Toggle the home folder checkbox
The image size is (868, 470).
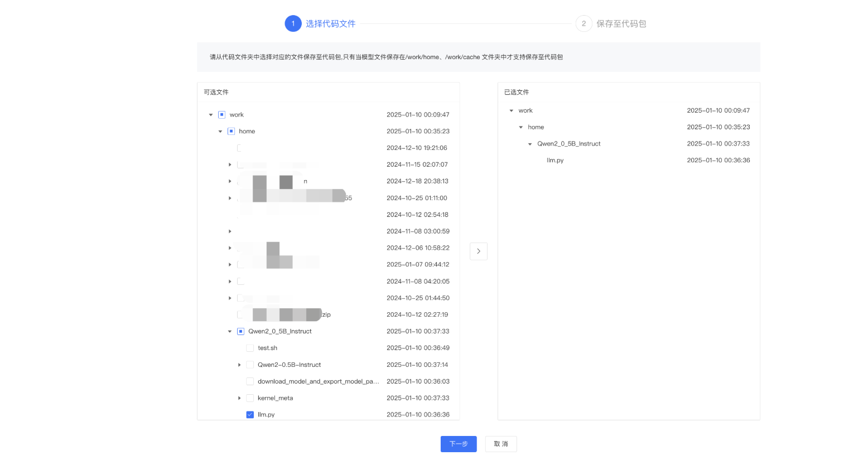coord(231,132)
